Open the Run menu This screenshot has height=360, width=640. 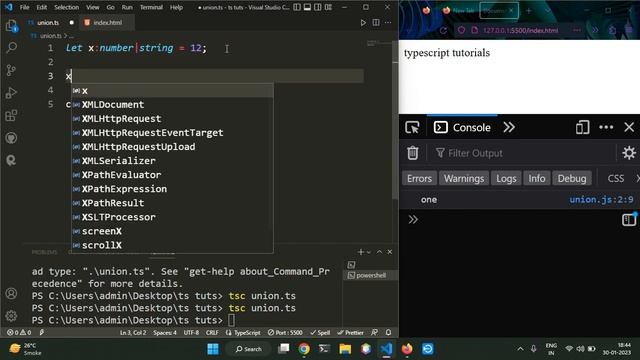(127, 7)
